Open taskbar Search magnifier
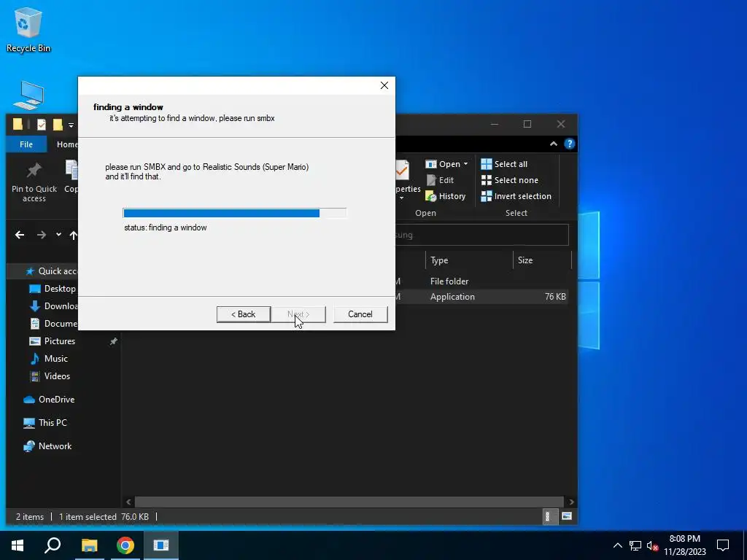The width and height of the screenshot is (747, 560). (x=53, y=545)
